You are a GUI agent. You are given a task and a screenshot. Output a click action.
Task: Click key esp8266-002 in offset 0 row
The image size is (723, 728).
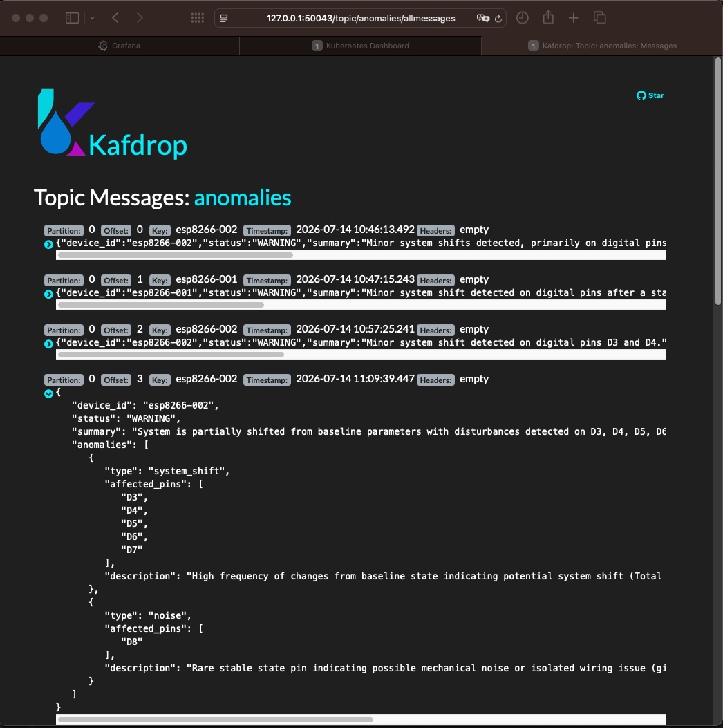[207, 230]
